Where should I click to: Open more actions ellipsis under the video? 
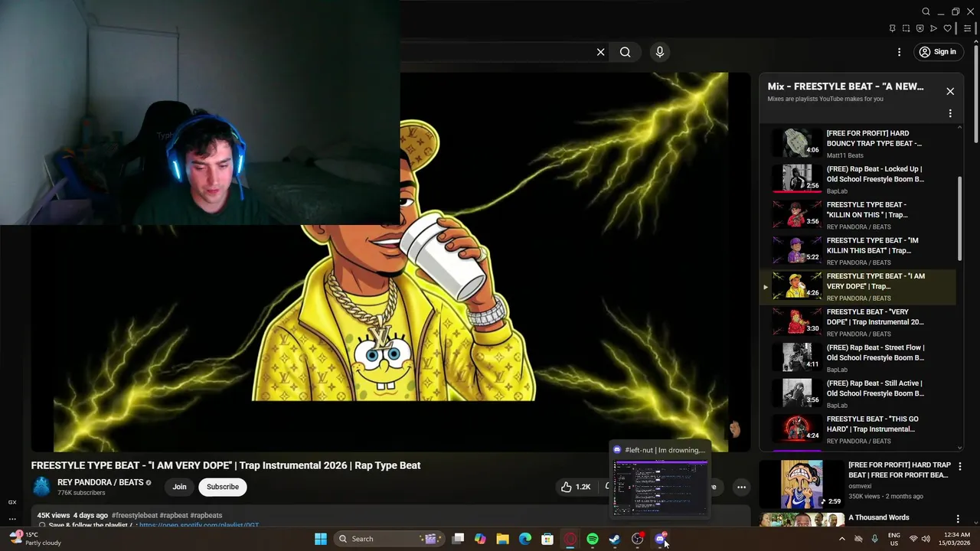tap(741, 487)
